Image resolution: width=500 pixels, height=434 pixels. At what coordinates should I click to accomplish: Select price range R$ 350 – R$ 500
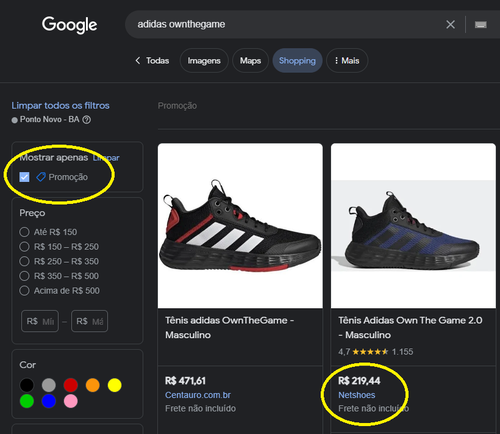(x=24, y=276)
